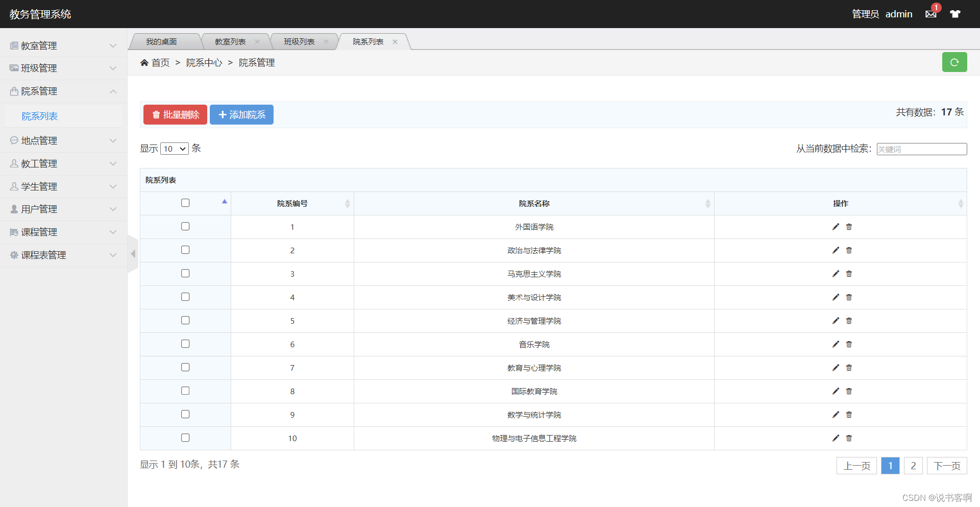Edit the 数学与统计学院 row with pencil

[x=836, y=415]
